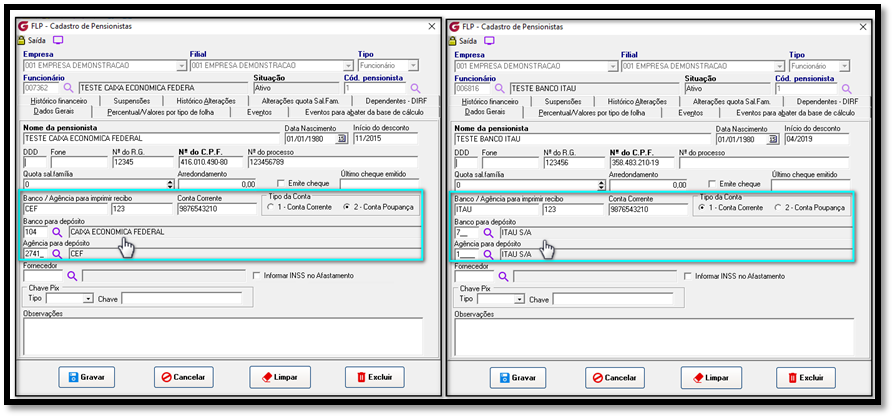The image size is (894, 418).
Task: Open calendar picker in left window's Data Nascimento
Action: pyautogui.click(x=342, y=139)
